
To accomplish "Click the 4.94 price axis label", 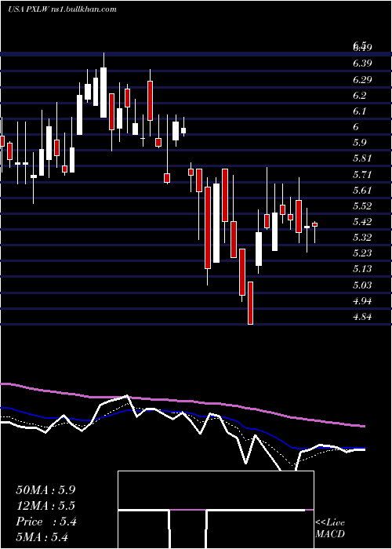I will tap(362, 300).
